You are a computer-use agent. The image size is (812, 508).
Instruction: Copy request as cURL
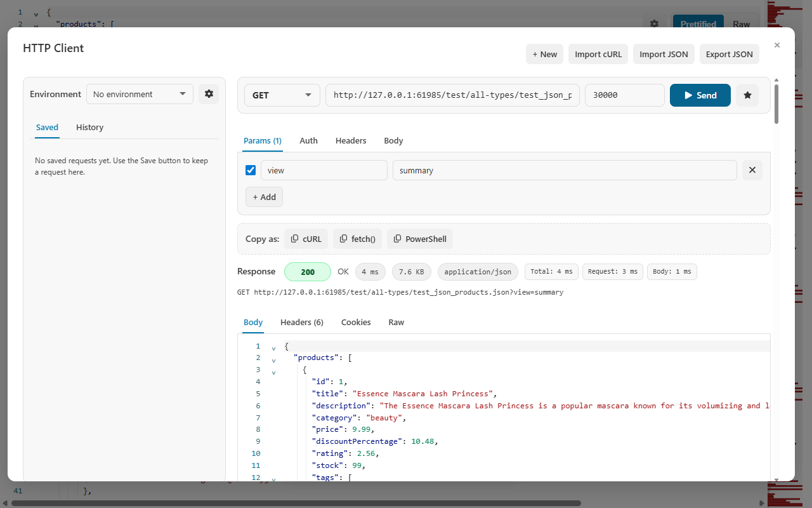point(306,239)
